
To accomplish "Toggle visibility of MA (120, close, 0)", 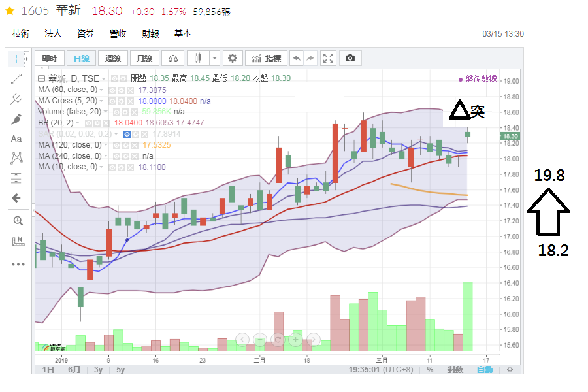I will 117,145.
